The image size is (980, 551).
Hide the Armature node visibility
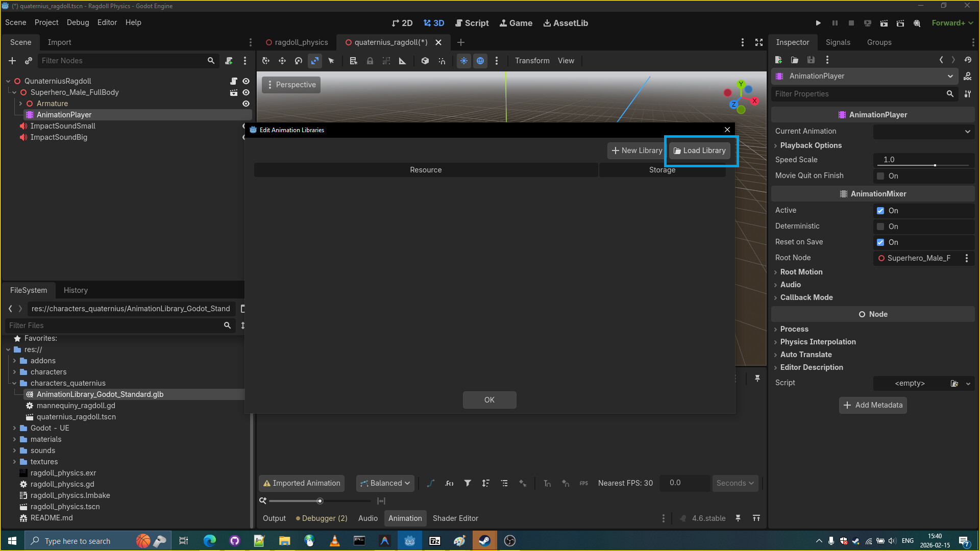coord(246,104)
